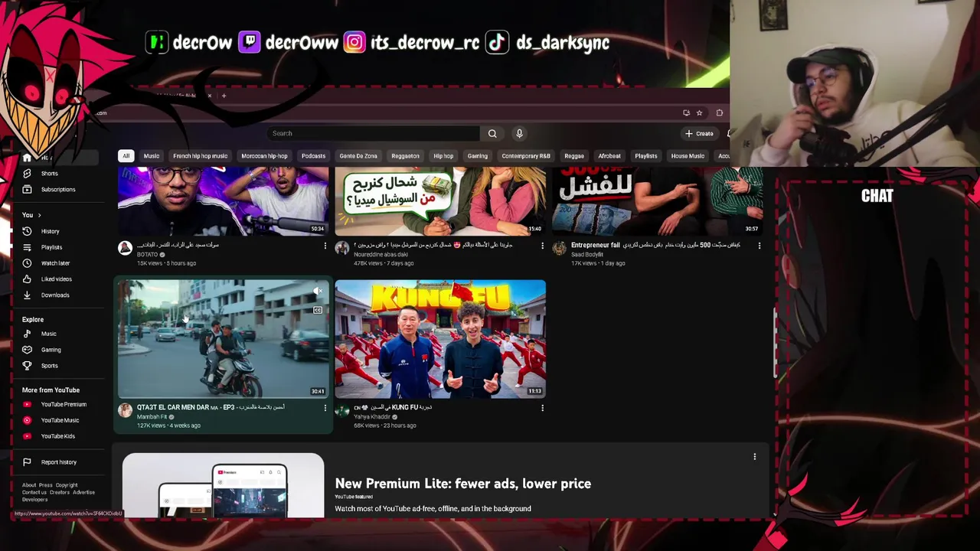Screen dimensions: 980x551
Task: Close the current browser tab
Action: [209, 96]
